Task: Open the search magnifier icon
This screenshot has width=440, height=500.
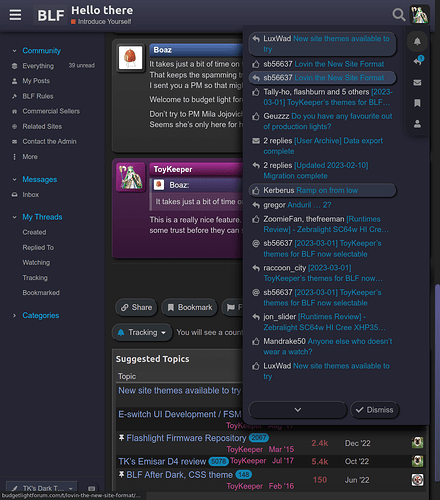Action: [x=398, y=15]
